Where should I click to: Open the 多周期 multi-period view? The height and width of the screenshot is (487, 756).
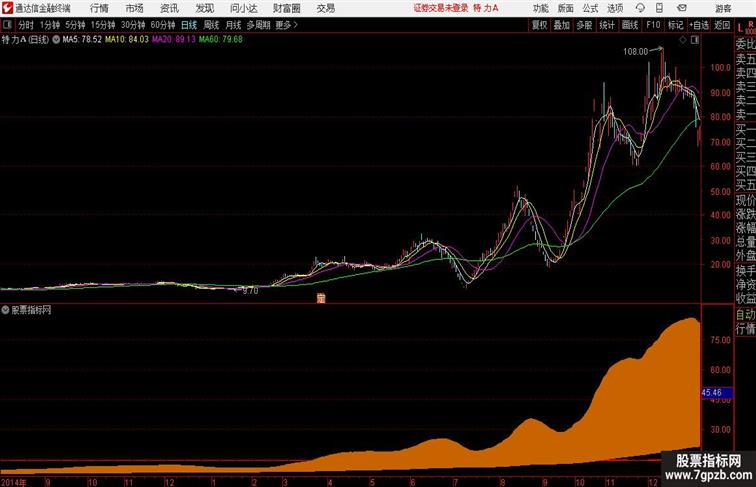coord(258,25)
